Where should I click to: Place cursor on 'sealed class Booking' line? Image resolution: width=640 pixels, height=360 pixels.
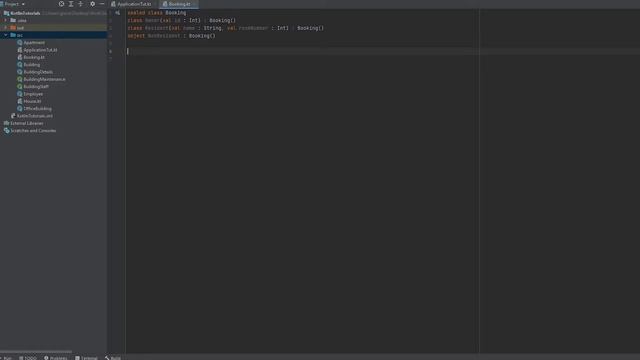click(x=157, y=13)
